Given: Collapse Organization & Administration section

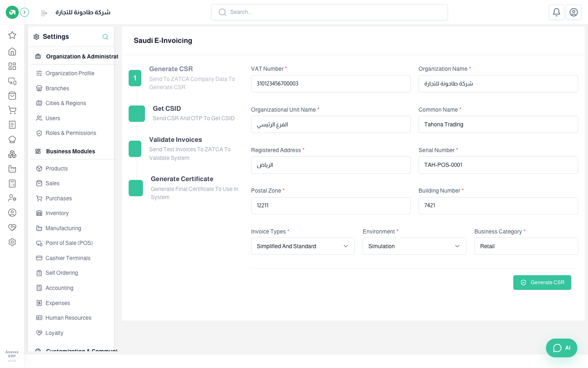Looking at the screenshot, I should pos(73,56).
